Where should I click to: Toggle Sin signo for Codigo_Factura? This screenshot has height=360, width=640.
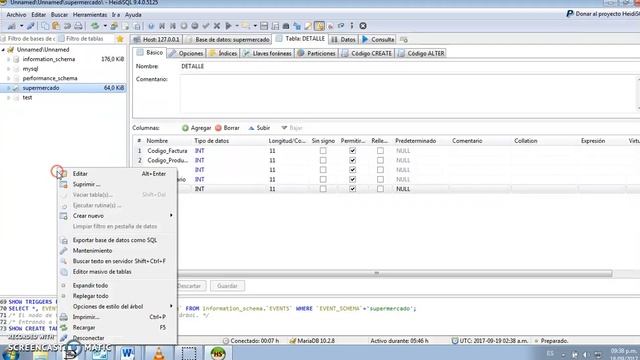[x=323, y=151]
